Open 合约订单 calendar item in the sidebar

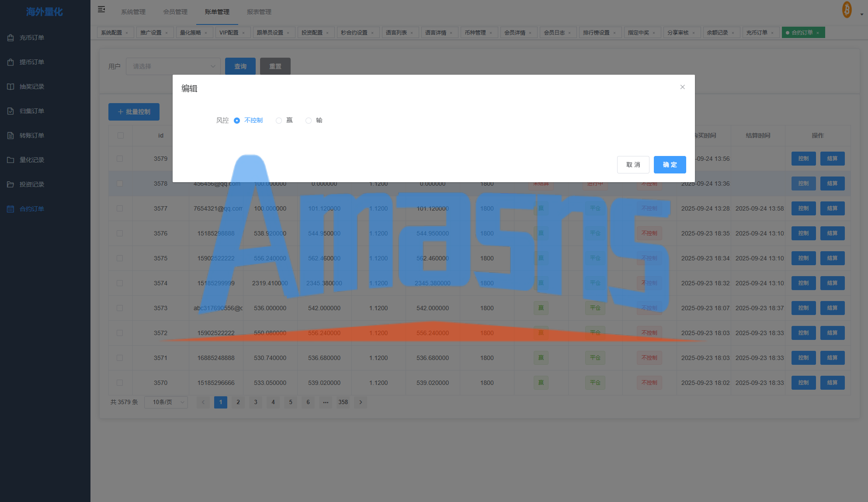pyautogui.click(x=31, y=209)
